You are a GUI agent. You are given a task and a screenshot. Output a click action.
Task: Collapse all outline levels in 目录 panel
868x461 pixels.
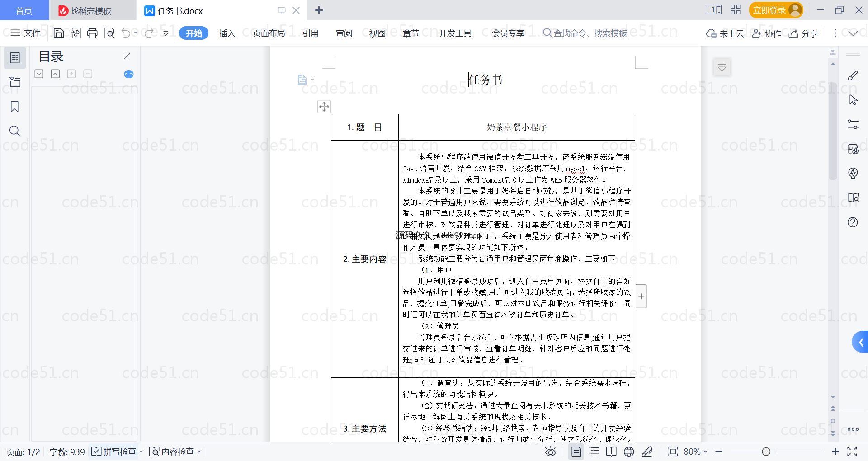coord(39,74)
